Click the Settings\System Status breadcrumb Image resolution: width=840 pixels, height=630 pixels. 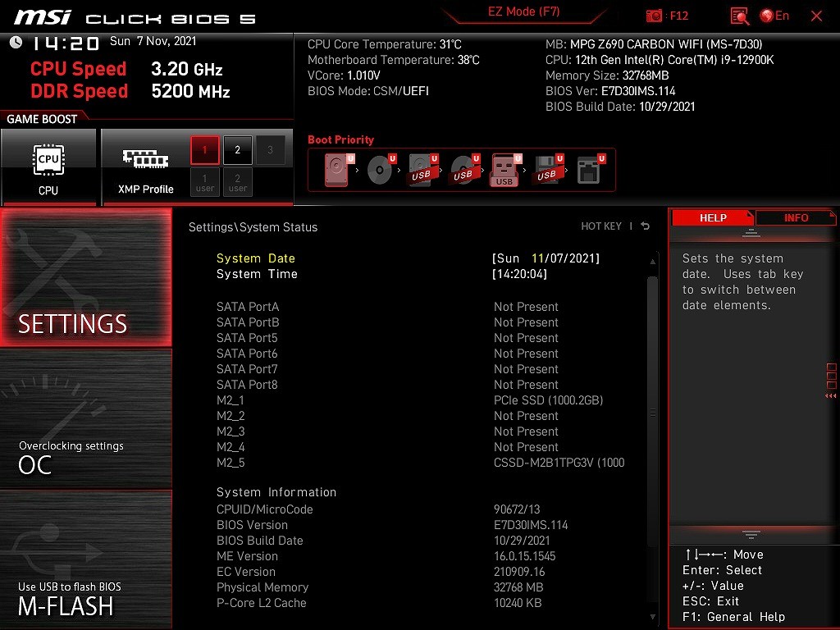[253, 227]
